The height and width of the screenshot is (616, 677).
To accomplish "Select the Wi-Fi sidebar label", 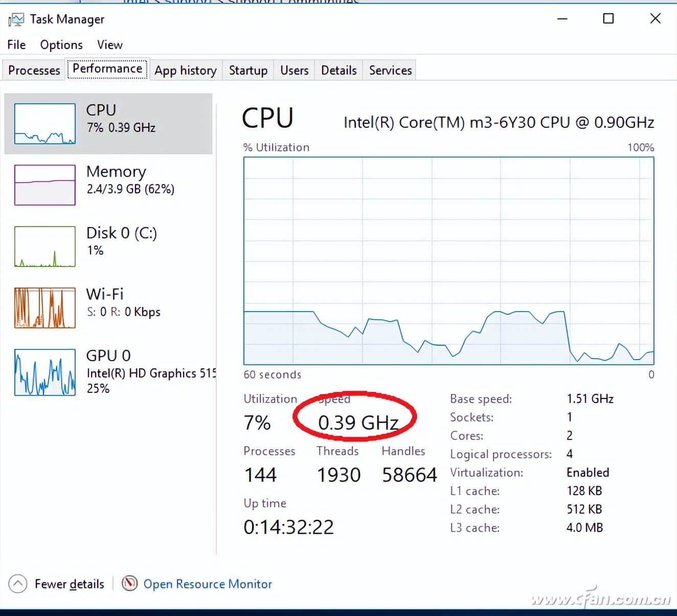I will (x=105, y=294).
